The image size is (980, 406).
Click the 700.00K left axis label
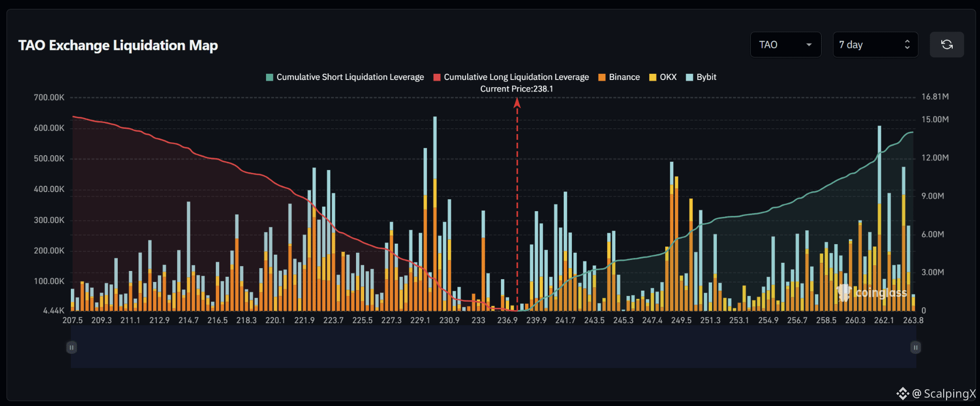[49, 97]
